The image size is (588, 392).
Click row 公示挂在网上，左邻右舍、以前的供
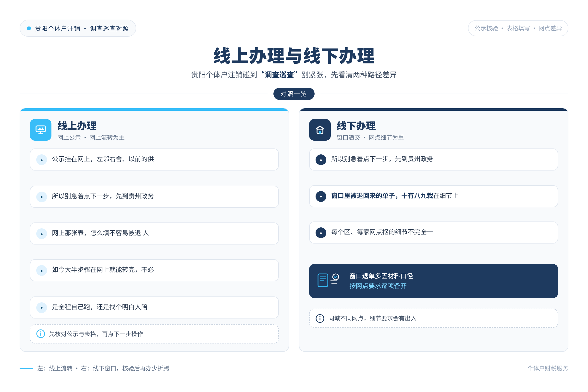(154, 159)
